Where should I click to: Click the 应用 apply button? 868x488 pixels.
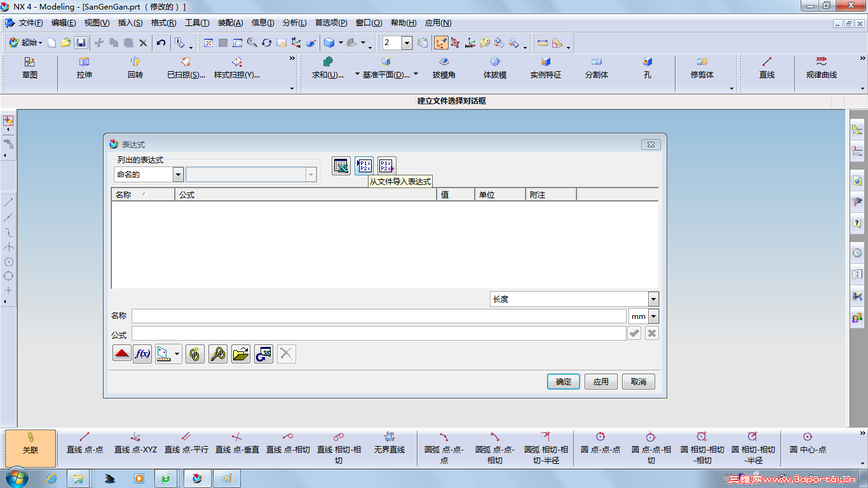[601, 382]
